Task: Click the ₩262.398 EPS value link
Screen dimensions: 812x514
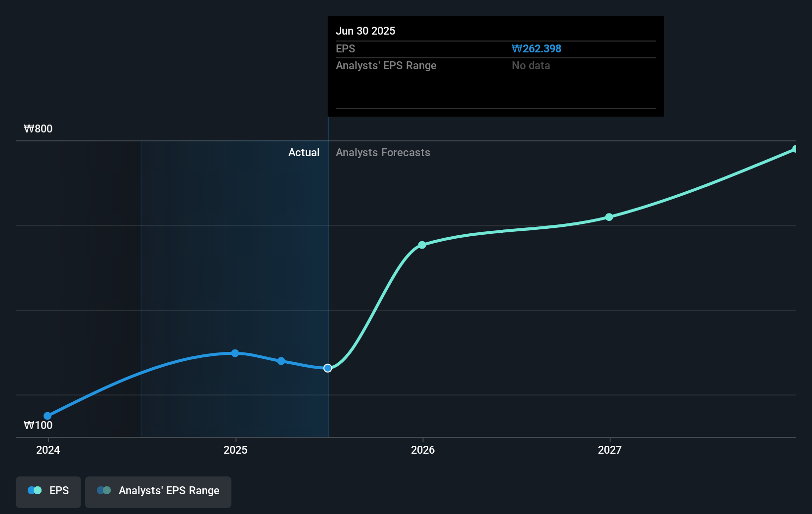Action: click(536, 48)
